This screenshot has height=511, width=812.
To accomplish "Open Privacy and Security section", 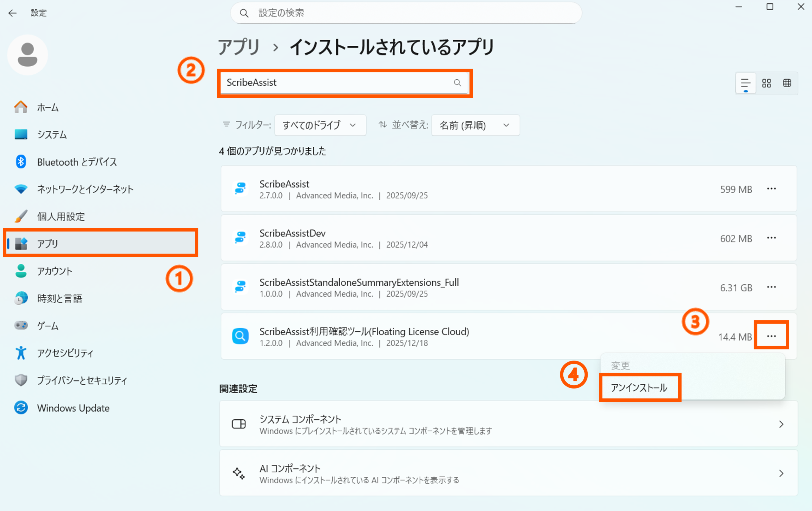I will click(x=82, y=380).
